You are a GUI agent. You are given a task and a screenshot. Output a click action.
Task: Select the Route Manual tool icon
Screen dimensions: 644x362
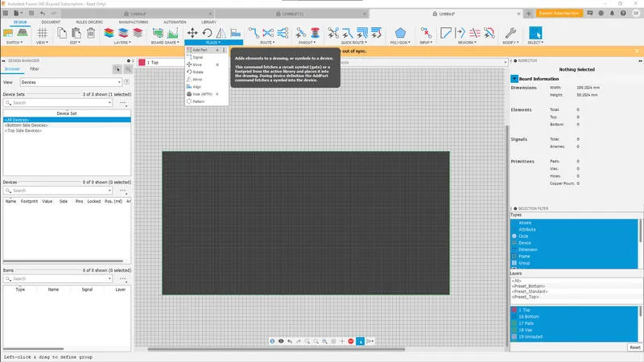tap(254, 33)
